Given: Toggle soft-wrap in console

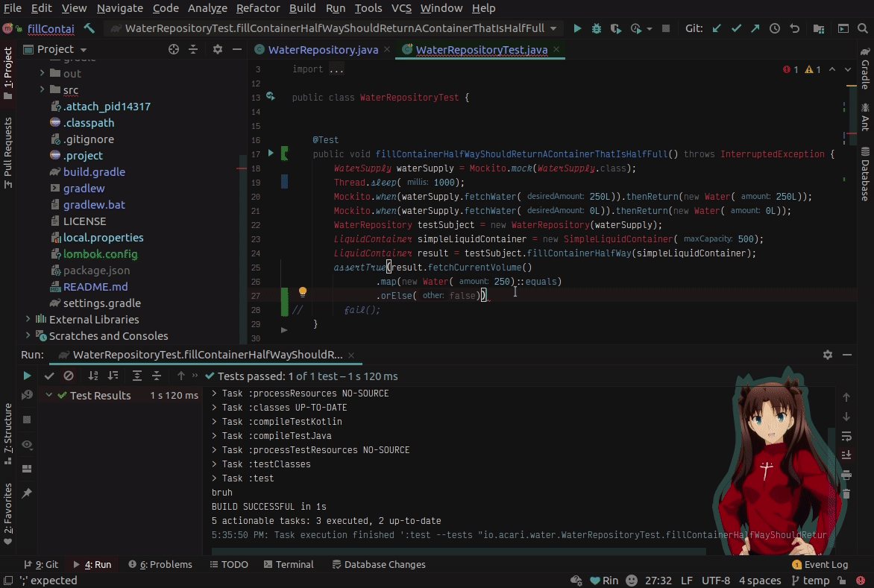Looking at the screenshot, I should coord(846,436).
